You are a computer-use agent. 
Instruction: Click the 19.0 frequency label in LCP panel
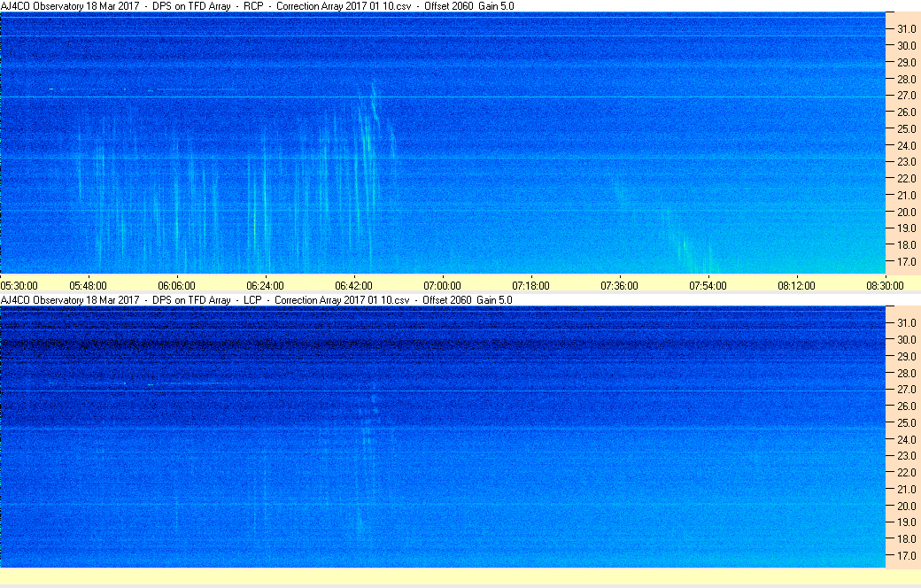click(x=906, y=522)
